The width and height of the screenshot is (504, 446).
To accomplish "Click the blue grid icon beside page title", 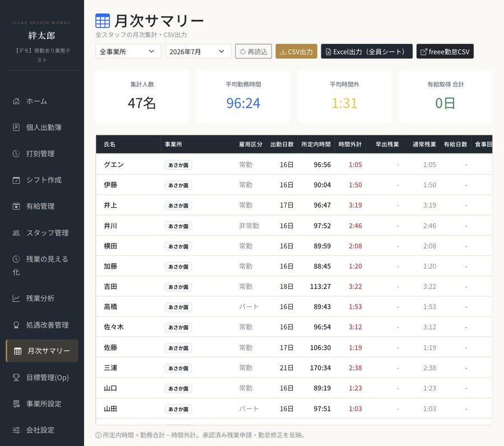I will tap(102, 21).
